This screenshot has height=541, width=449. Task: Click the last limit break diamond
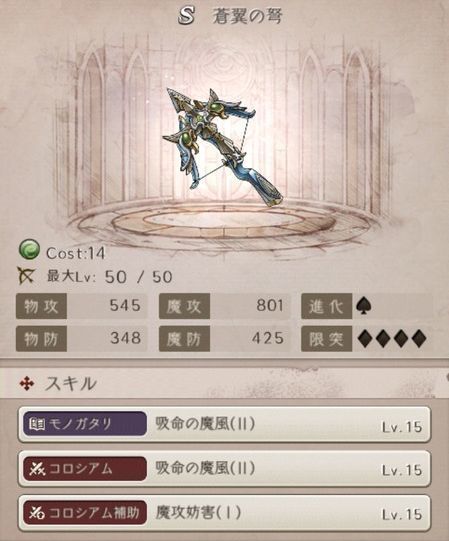coord(418,339)
